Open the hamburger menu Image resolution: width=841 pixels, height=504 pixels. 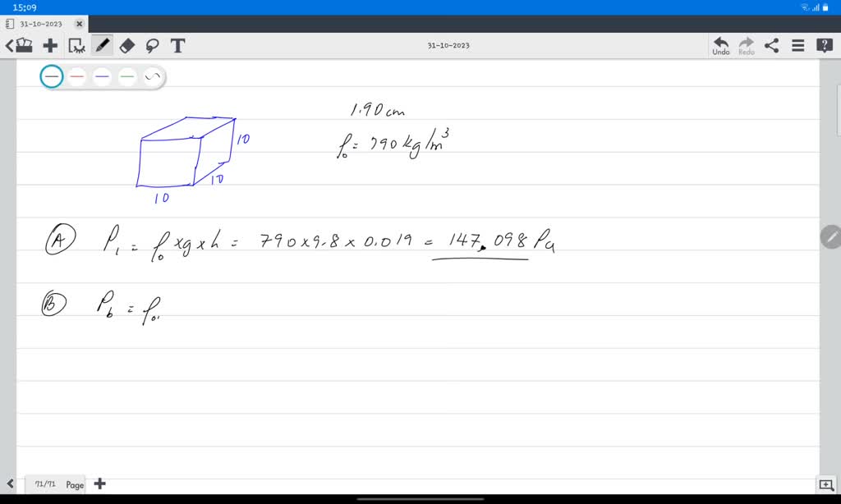(x=797, y=45)
